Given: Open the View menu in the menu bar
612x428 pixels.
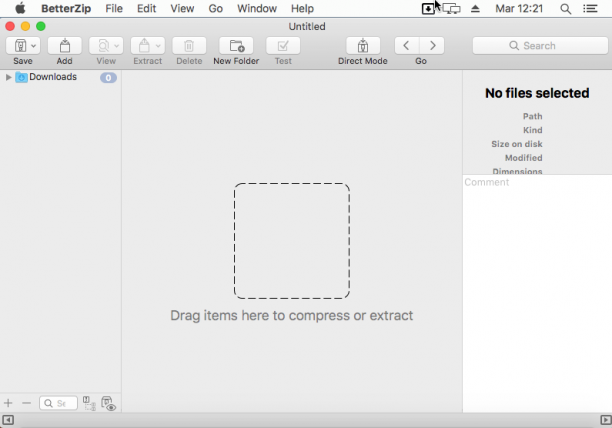Looking at the screenshot, I should click(x=182, y=9).
